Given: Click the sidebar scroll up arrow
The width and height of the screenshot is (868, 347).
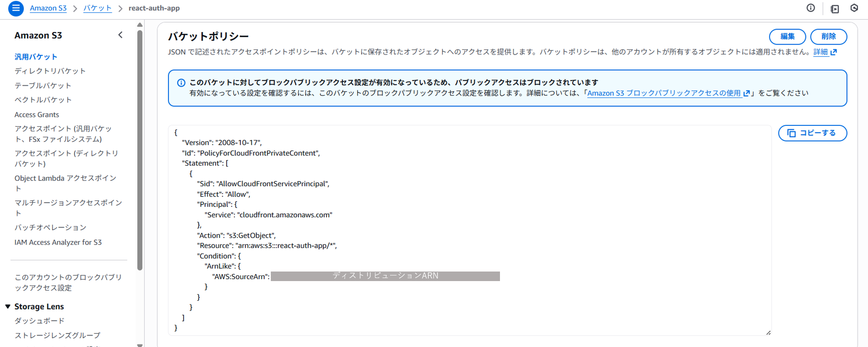Looking at the screenshot, I should [x=140, y=25].
